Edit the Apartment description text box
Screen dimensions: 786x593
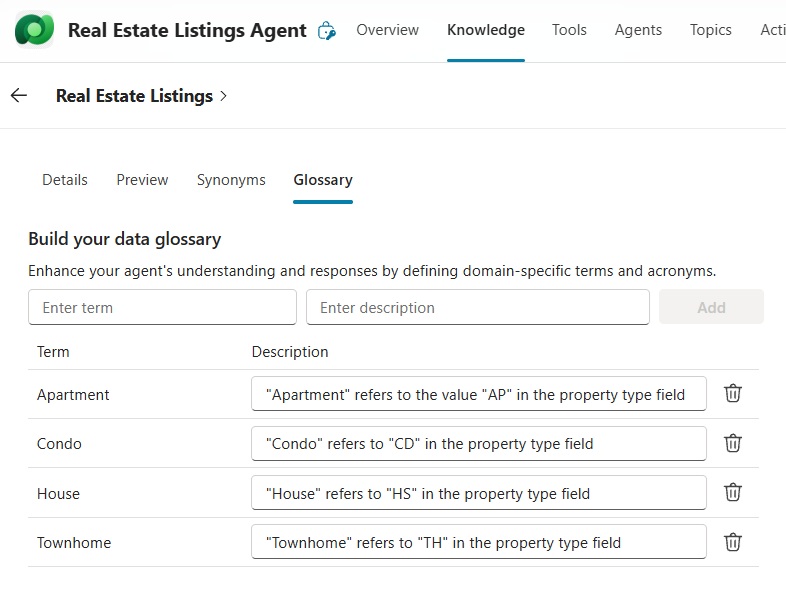point(478,394)
